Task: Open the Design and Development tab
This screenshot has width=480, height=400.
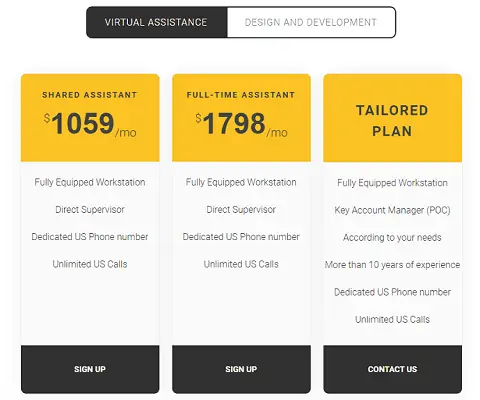Action: 311,22
